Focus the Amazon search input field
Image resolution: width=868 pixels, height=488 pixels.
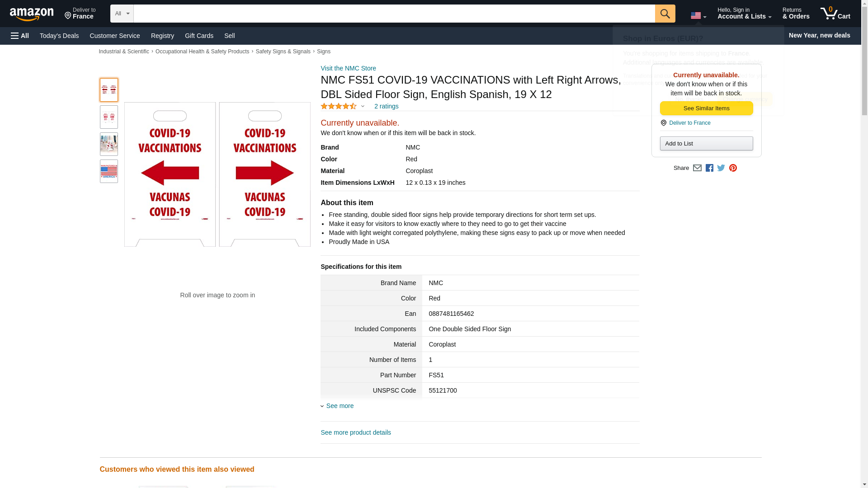(394, 14)
